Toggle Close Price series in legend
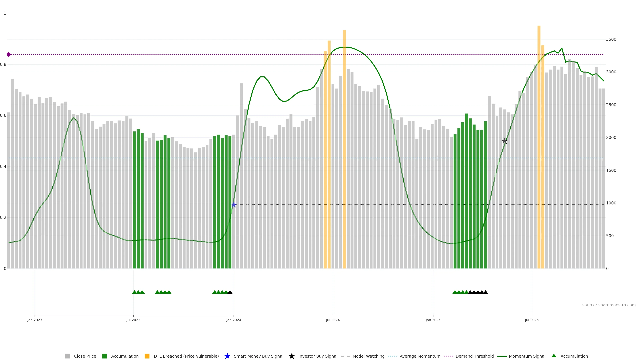644x362 pixels. [85, 356]
